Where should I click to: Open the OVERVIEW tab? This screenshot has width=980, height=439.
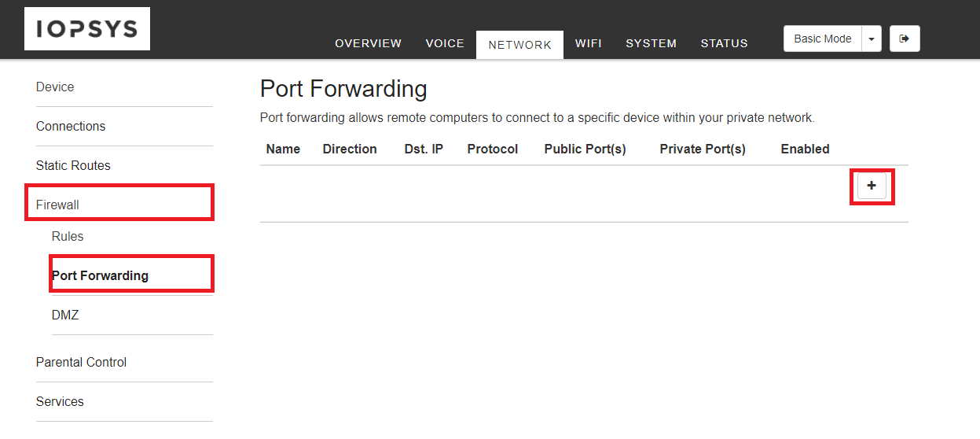pos(368,44)
